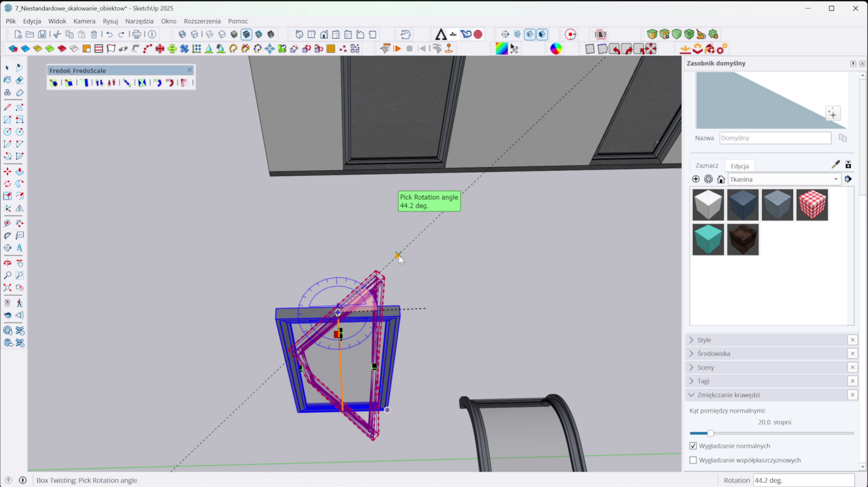
Task: Click the angle between normals slider
Action: click(710, 433)
